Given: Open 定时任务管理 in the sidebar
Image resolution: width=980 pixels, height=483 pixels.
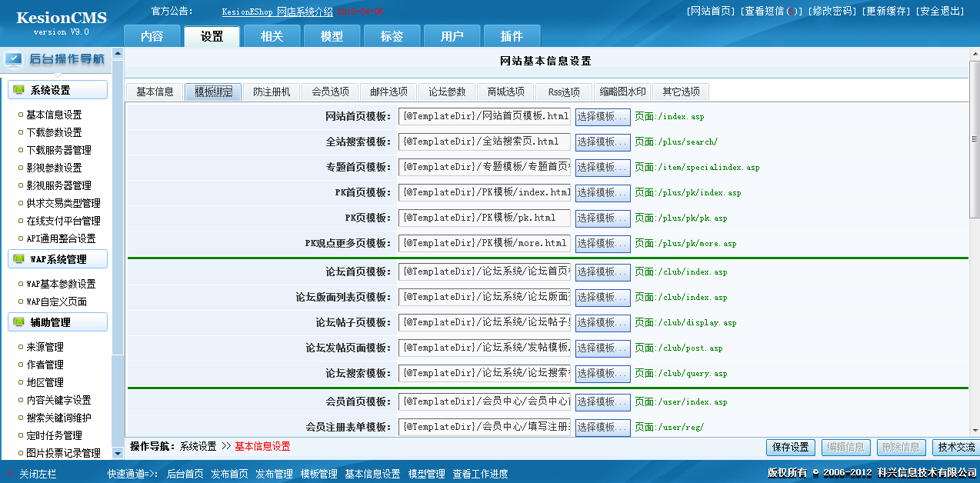Looking at the screenshot, I should click(54, 436).
